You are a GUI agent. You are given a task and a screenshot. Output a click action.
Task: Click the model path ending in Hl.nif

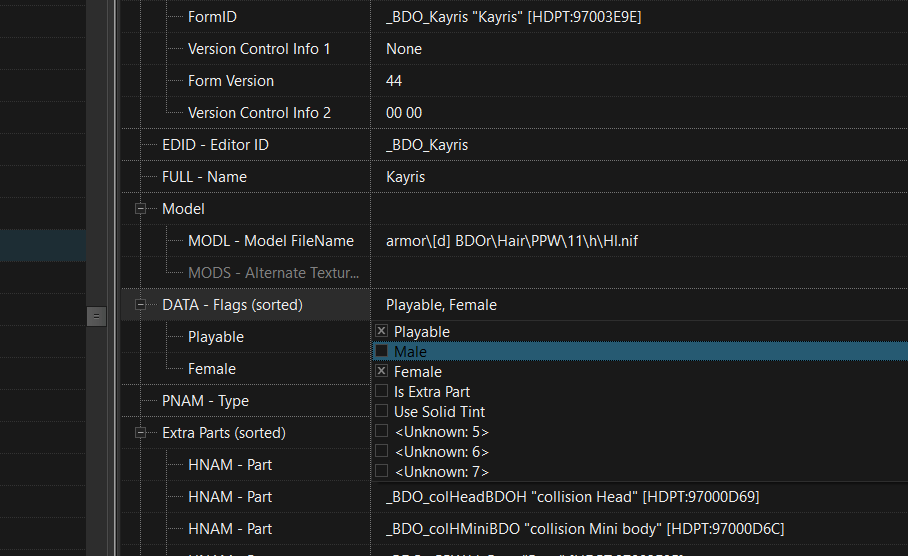click(x=512, y=241)
